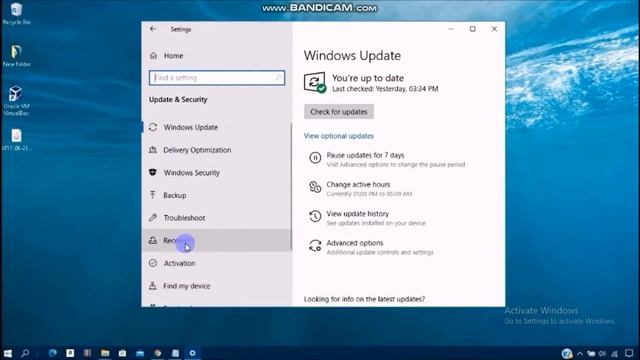Open the highlighted Recovery sidebar item
The height and width of the screenshot is (360, 640).
pos(217,240)
